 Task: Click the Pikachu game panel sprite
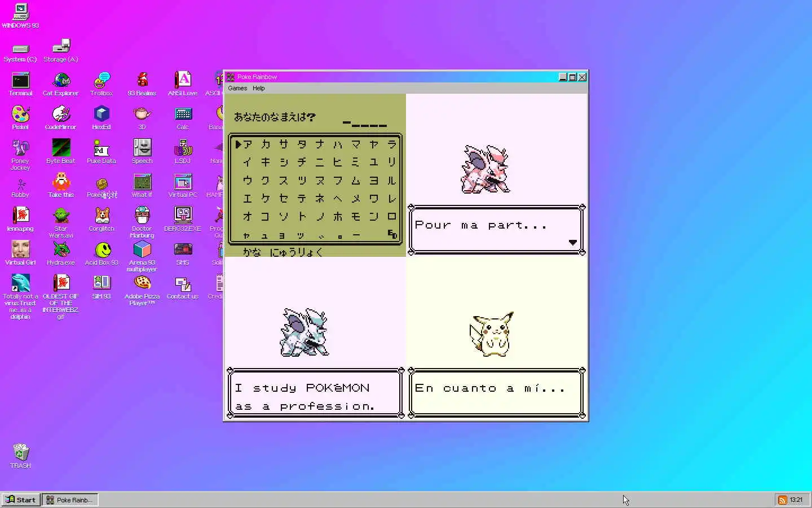492,334
